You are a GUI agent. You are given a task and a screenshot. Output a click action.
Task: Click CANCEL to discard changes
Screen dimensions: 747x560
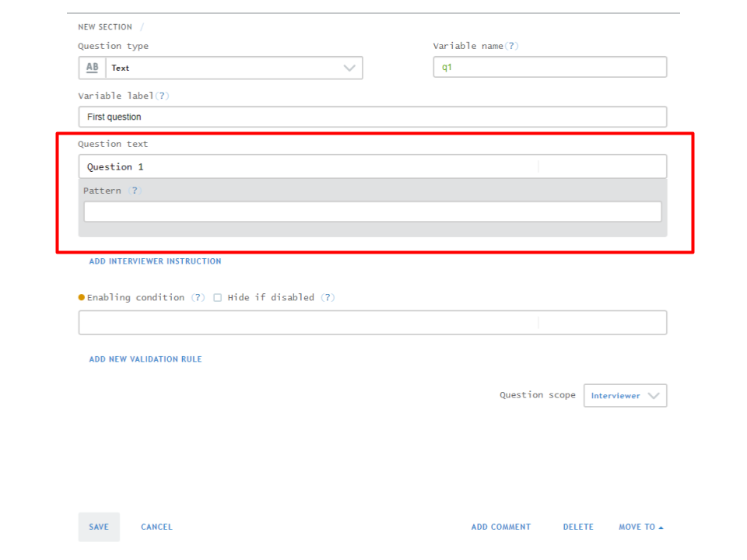click(156, 527)
